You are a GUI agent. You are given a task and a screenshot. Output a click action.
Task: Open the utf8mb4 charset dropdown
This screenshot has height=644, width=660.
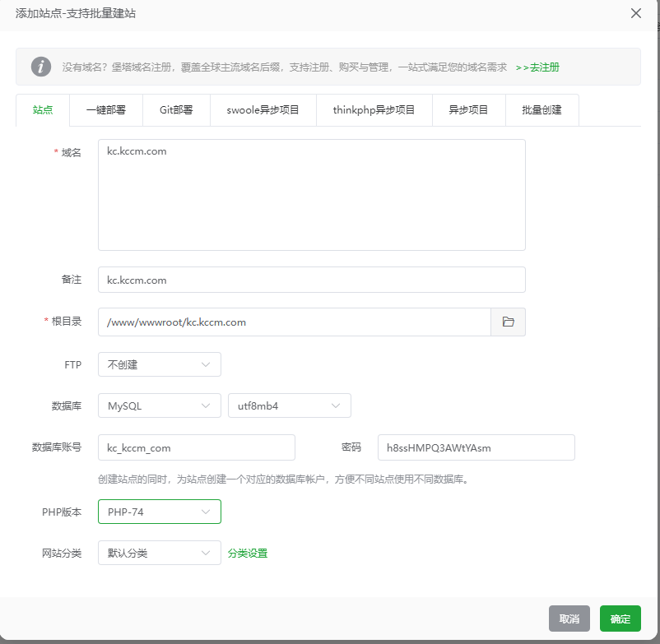290,405
